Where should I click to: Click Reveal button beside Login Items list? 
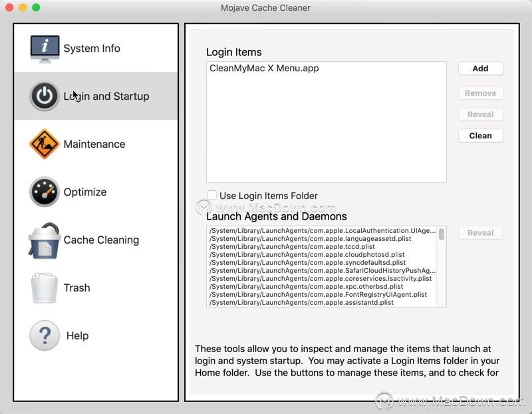click(480, 114)
